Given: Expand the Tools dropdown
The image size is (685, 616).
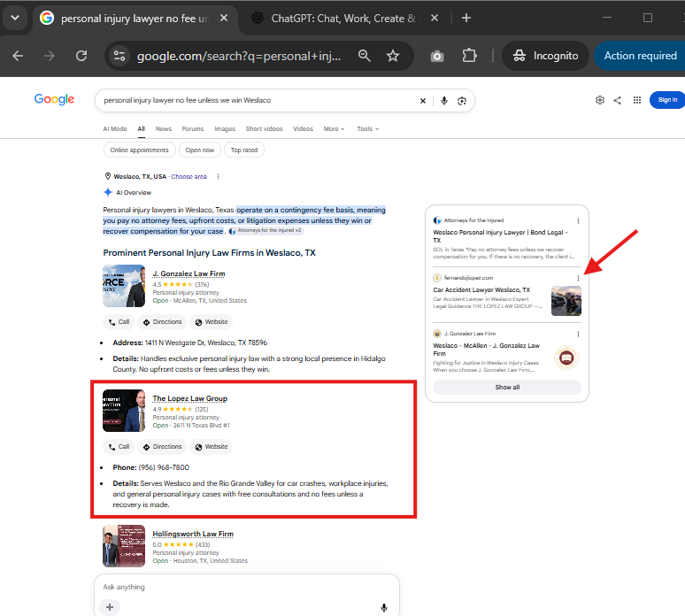Looking at the screenshot, I should (367, 129).
